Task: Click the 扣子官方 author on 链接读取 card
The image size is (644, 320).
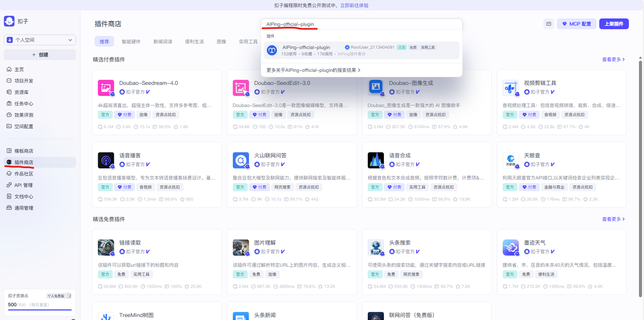Action: [134, 252]
